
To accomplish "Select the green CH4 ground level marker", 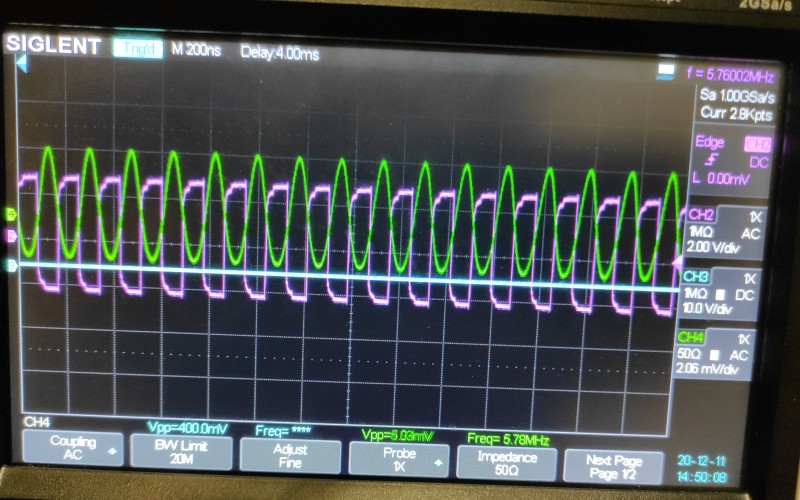I will tap(11, 214).
